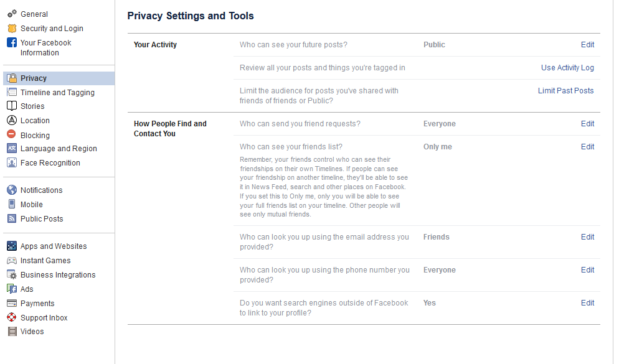
Task: Click the Payments card icon
Action: (x=12, y=304)
